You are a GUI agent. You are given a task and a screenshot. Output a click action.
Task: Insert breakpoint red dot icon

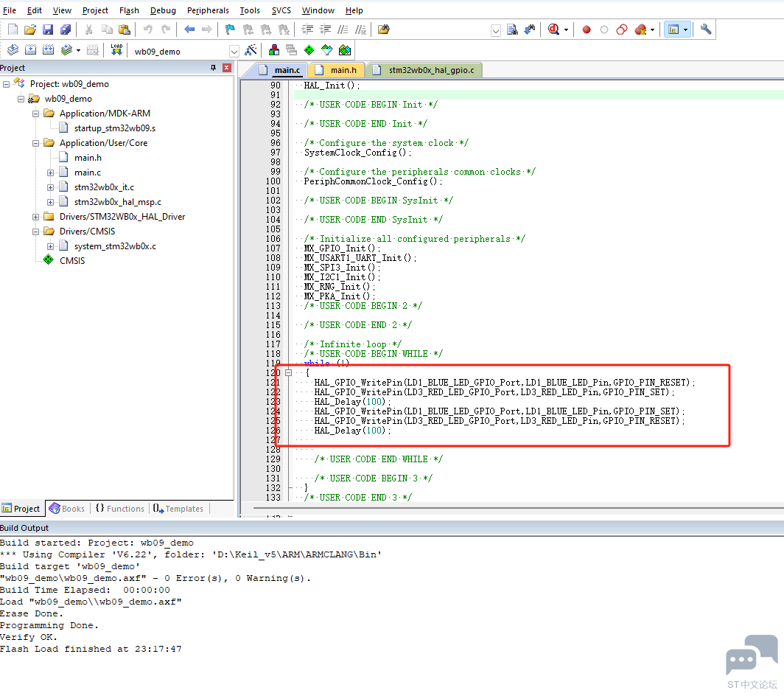tap(587, 29)
